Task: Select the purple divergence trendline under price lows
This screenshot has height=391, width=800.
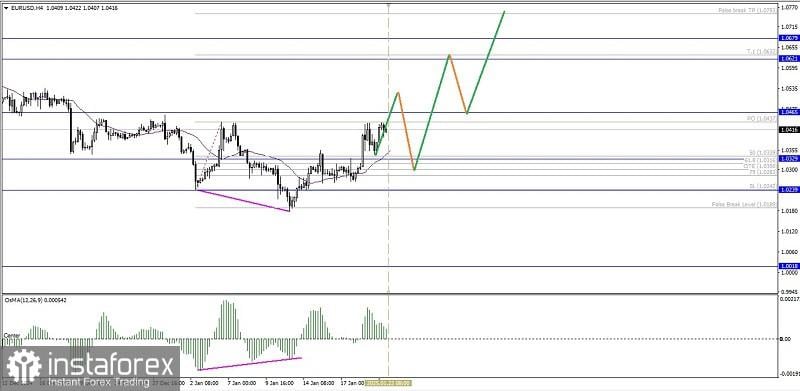Action: [x=243, y=200]
